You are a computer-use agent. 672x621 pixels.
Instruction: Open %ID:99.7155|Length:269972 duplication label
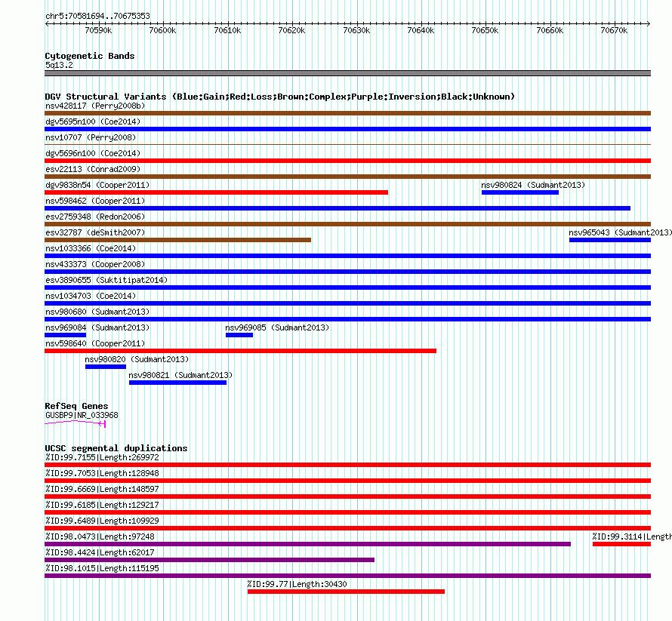(102, 457)
